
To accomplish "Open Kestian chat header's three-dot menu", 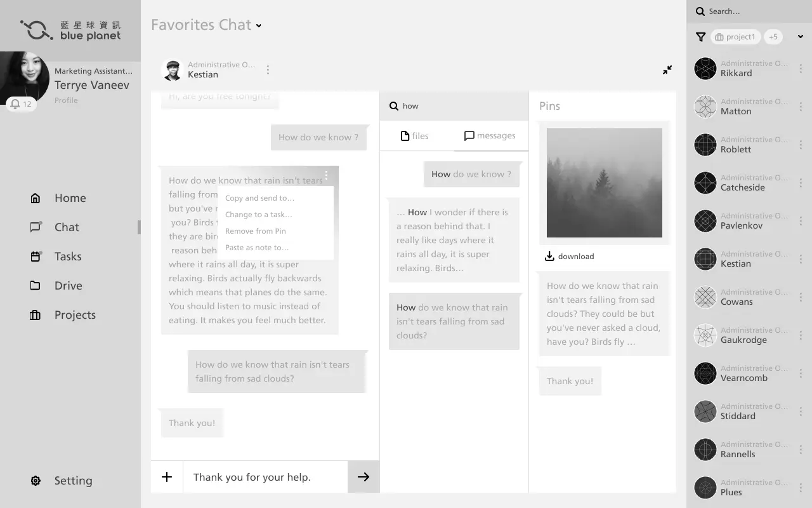I will click(x=268, y=70).
